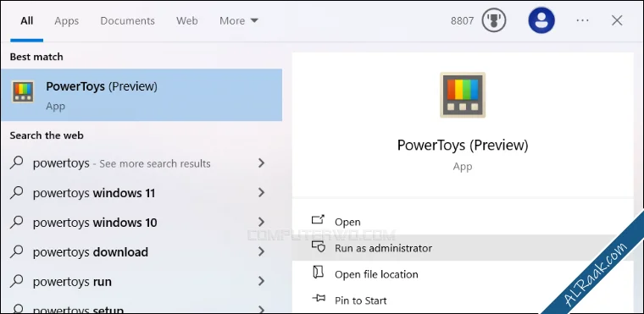This screenshot has height=314, width=644.
Task: Expand arrow for powertoys windows 11
Action: [261, 192]
